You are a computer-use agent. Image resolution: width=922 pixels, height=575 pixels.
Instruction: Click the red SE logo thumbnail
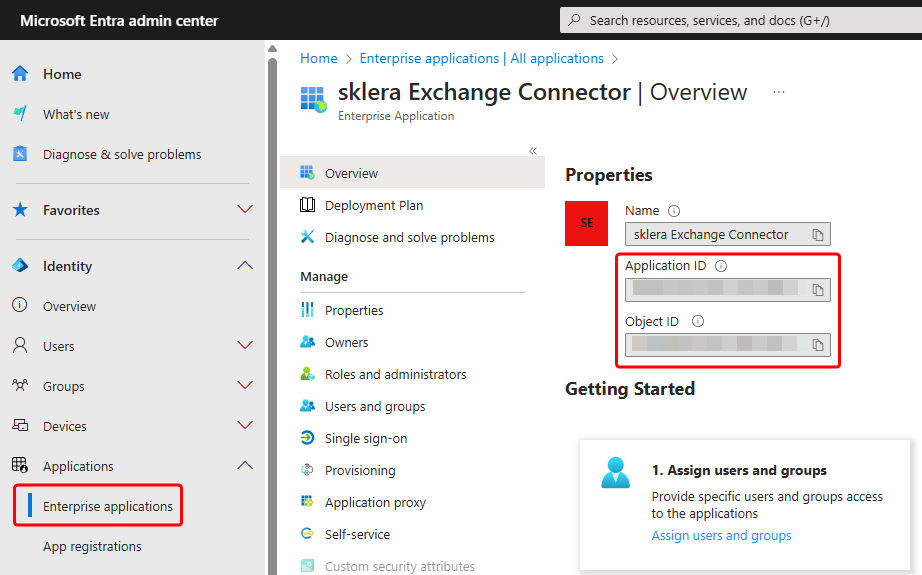click(586, 223)
